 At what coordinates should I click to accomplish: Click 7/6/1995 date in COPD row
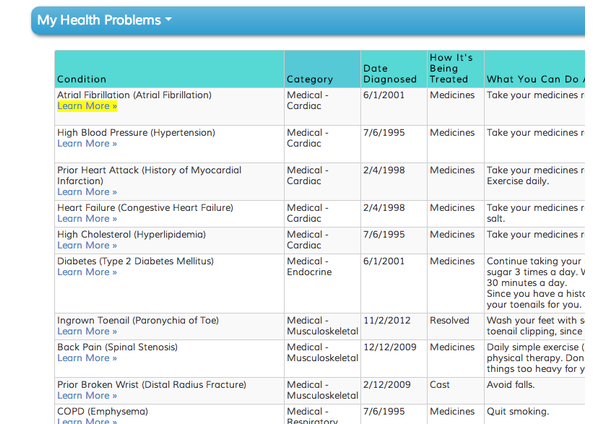pos(384,411)
